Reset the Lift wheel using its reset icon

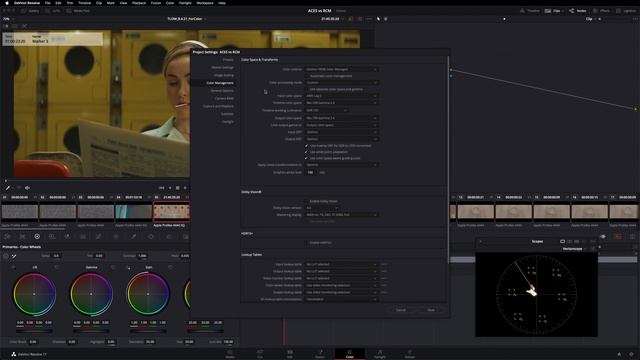pos(56,267)
